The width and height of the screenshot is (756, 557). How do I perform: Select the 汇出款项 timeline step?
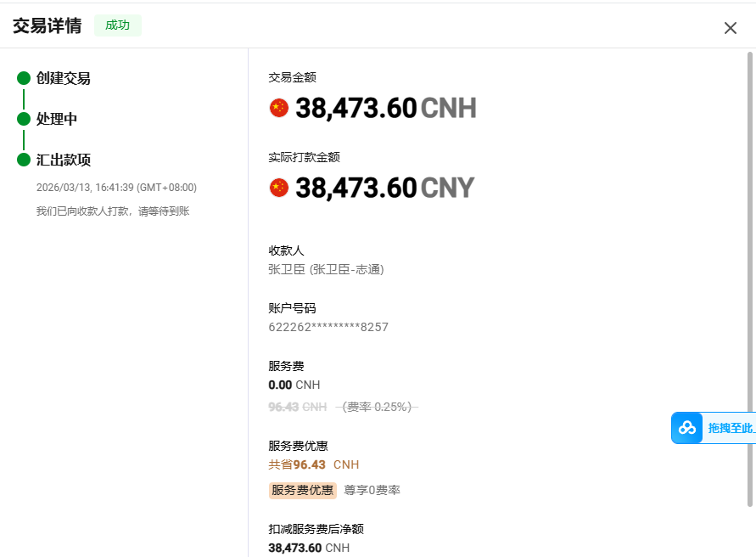pos(64,160)
